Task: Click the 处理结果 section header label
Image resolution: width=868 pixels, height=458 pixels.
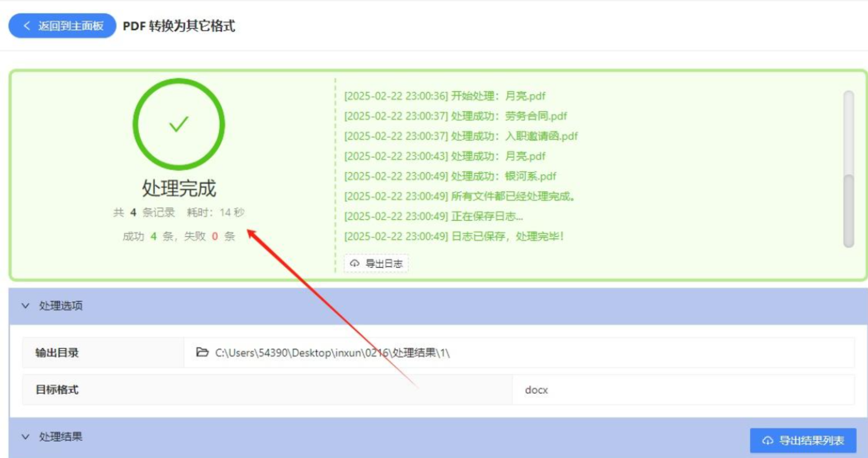Action: tap(61, 437)
